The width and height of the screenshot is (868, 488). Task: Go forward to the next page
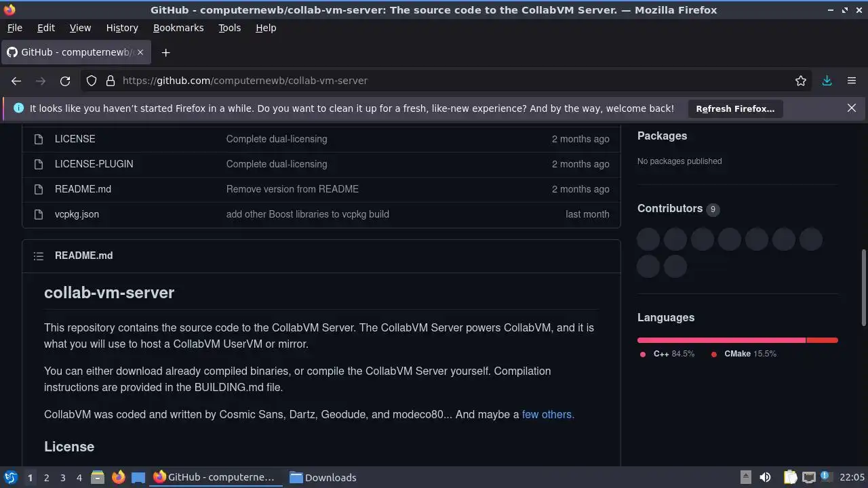41,81
